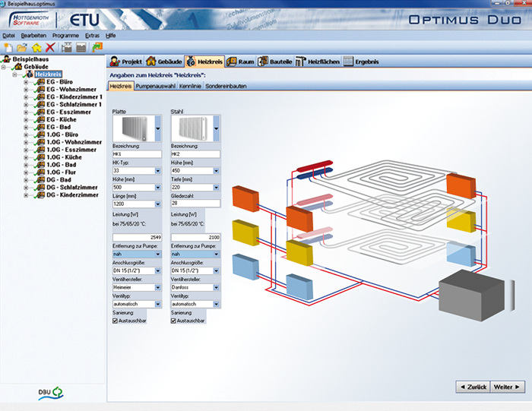This screenshot has height=411, width=532.
Task: Click the DG - Bad room icon
Action: tap(41, 180)
